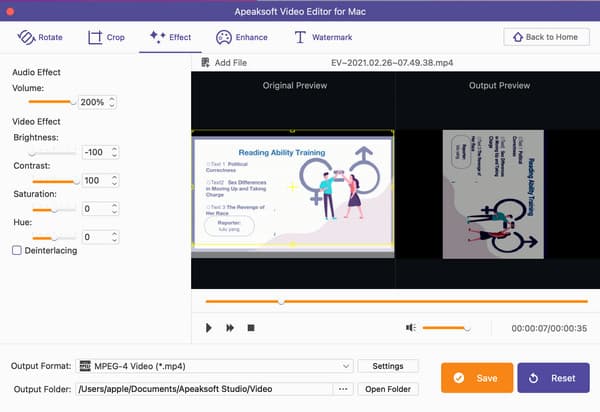Save the edited video
Screen dimensions: 600x412
tap(477, 378)
